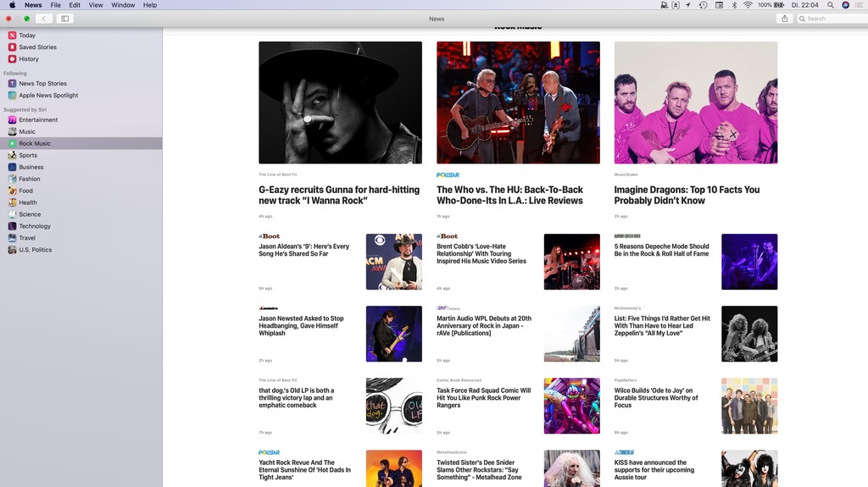The image size is (868, 487).
Task: Open Yacht Rock Revue article
Action: [305, 470]
